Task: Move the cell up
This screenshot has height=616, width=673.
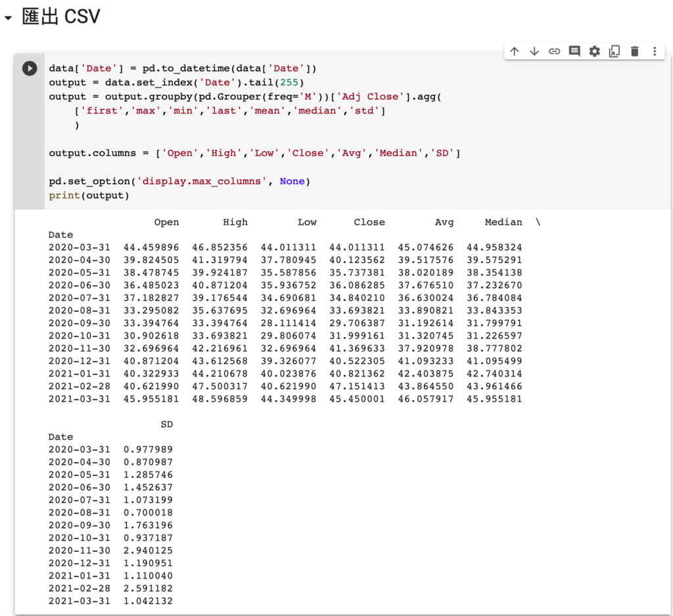Action: (515, 51)
